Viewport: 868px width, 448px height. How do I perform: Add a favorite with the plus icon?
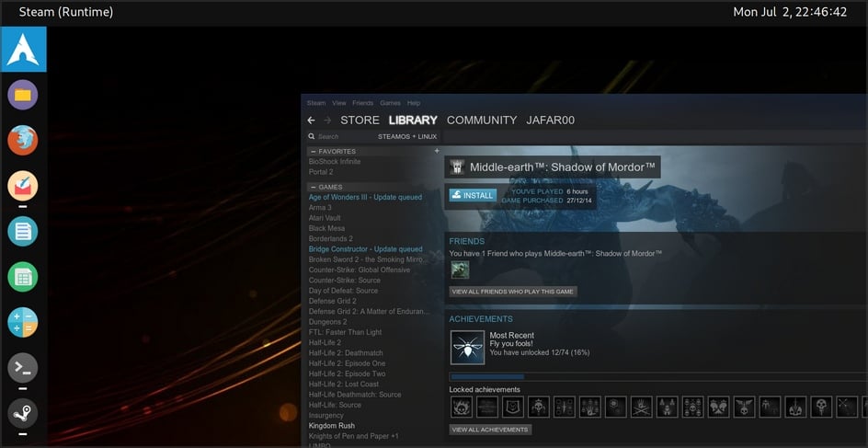437,151
